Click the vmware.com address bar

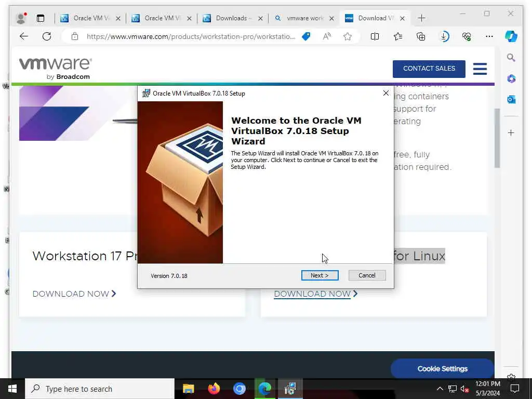click(191, 37)
